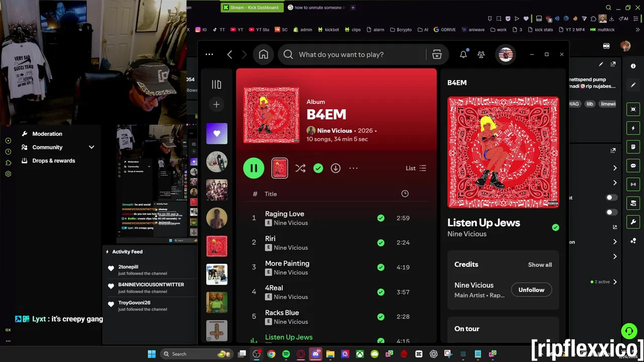The image size is (644, 362).
Task: Open the 'kick stats' bookmark
Action: tap(540, 30)
